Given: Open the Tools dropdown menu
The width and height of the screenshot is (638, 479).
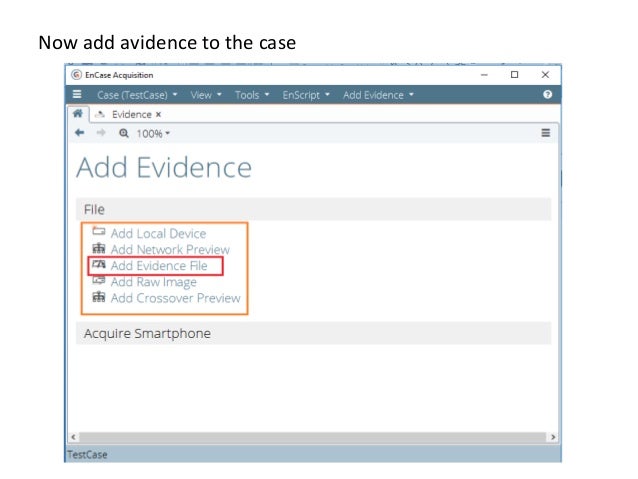Looking at the screenshot, I should coord(252,95).
